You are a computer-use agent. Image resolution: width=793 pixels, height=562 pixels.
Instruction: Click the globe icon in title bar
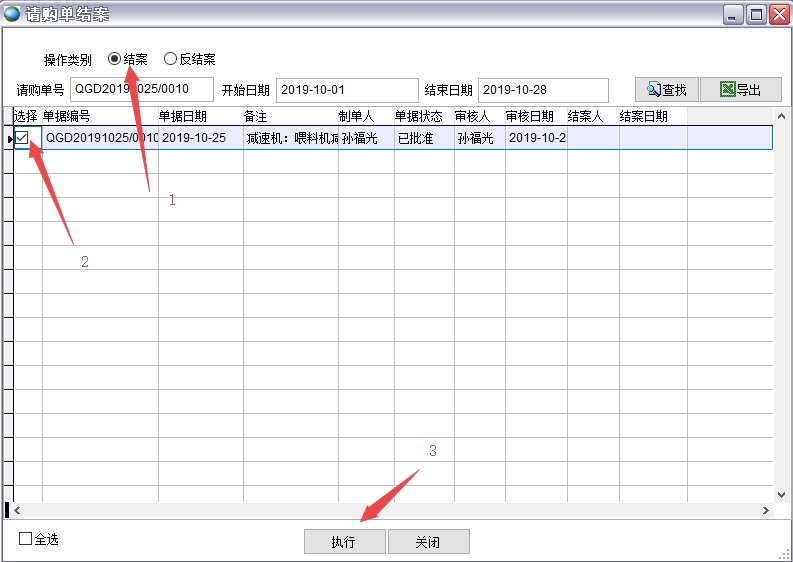[x=12, y=14]
